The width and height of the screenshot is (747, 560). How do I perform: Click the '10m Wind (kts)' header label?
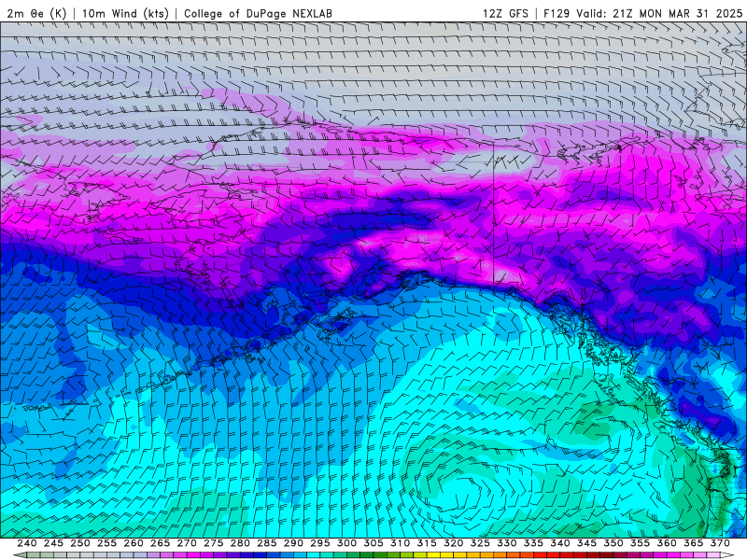pos(125,13)
